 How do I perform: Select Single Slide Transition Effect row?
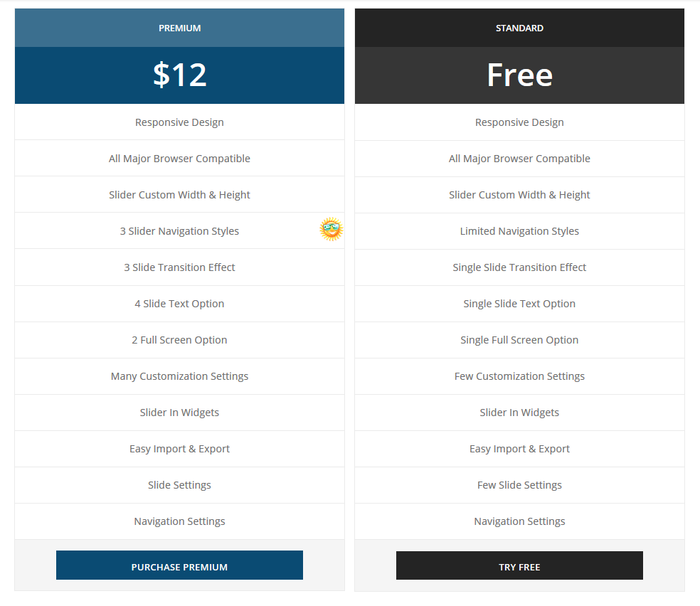click(519, 267)
